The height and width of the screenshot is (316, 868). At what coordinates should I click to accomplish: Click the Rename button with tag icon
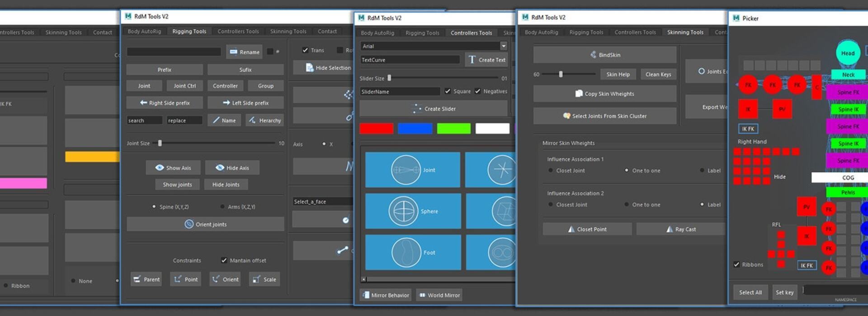coord(244,52)
